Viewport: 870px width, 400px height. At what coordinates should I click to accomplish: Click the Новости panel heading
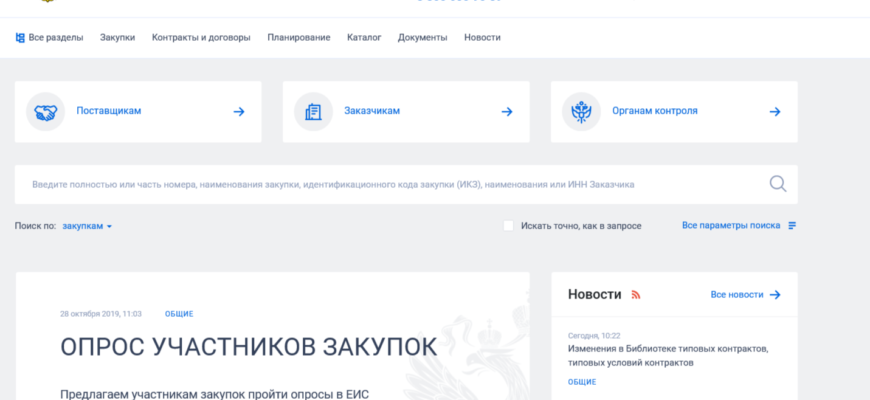[595, 295]
